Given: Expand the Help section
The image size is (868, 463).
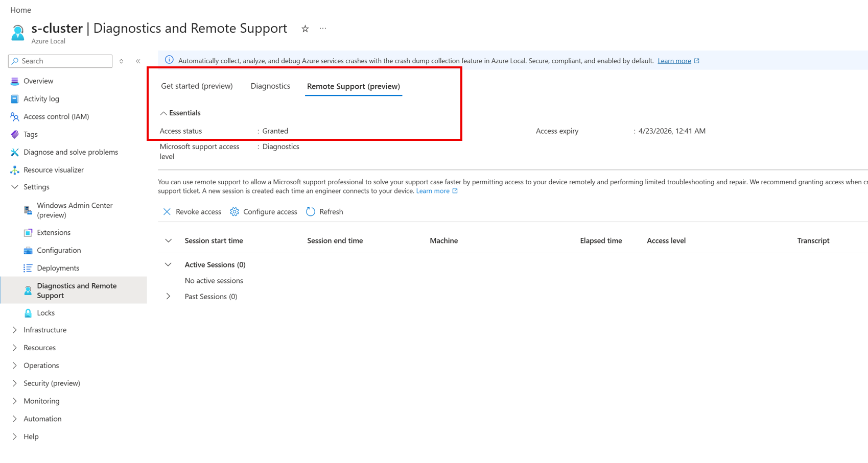Looking at the screenshot, I should [x=15, y=437].
